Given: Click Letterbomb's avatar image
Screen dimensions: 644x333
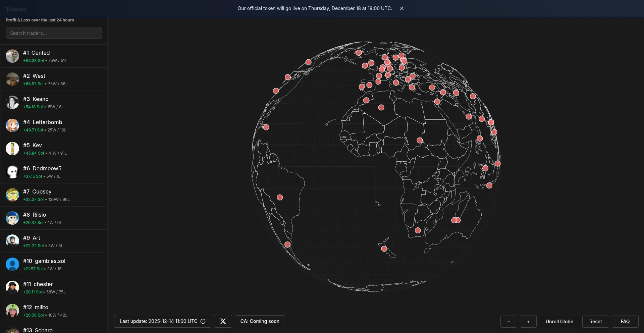Looking at the screenshot, I should click(x=12, y=125).
